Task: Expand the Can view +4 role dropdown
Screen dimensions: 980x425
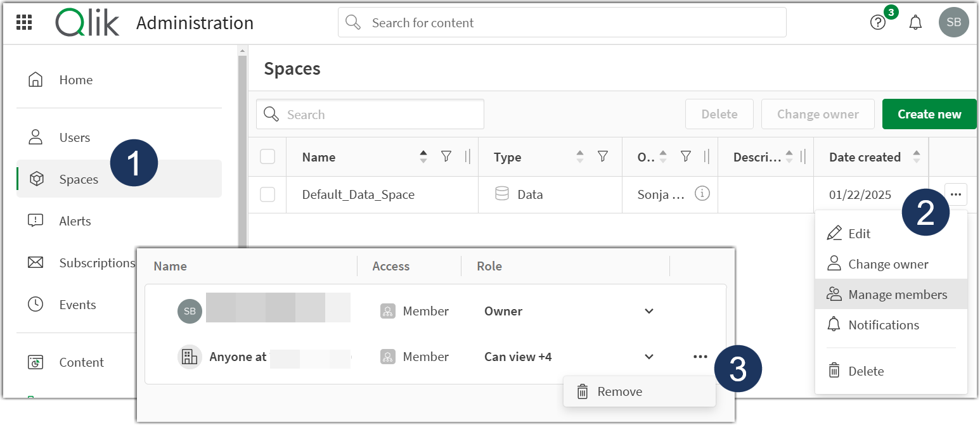Action: (649, 357)
